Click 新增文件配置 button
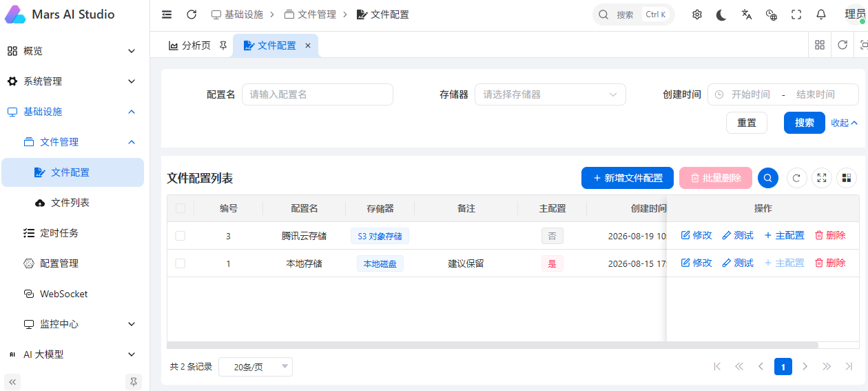This screenshot has width=868, height=391. (x=627, y=178)
